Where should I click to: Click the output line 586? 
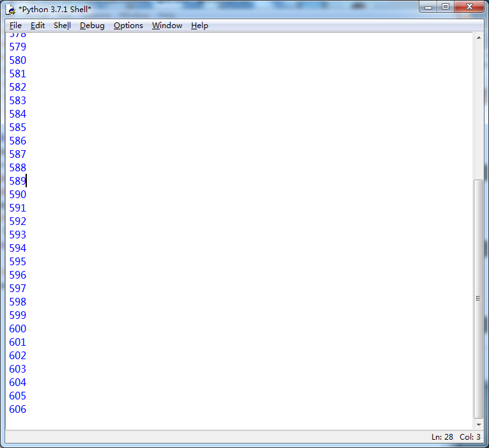coord(18,141)
